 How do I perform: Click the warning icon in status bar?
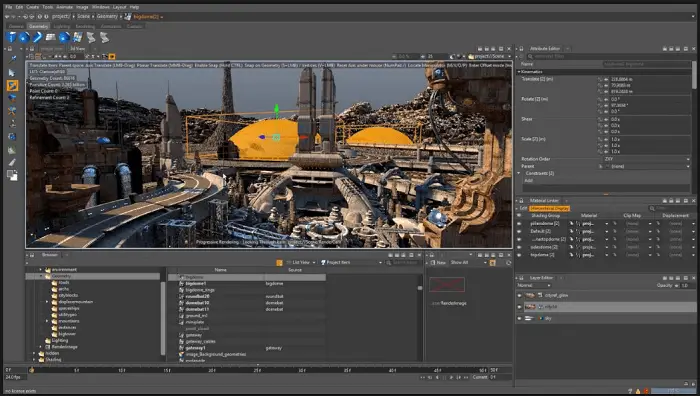[x=638, y=391]
